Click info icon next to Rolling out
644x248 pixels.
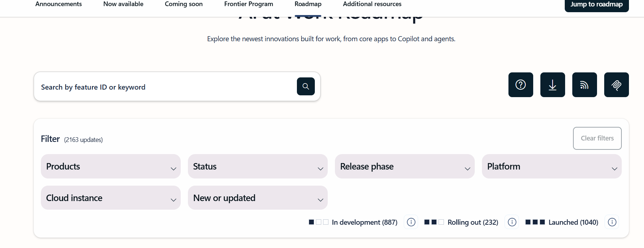(x=512, y=222)
